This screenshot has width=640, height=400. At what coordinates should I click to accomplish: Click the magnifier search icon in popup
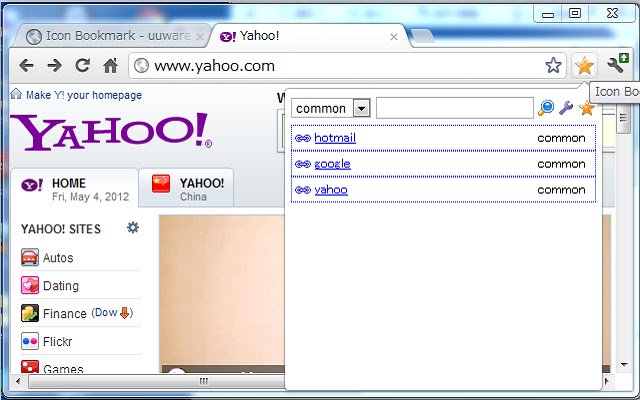(546, 108)
